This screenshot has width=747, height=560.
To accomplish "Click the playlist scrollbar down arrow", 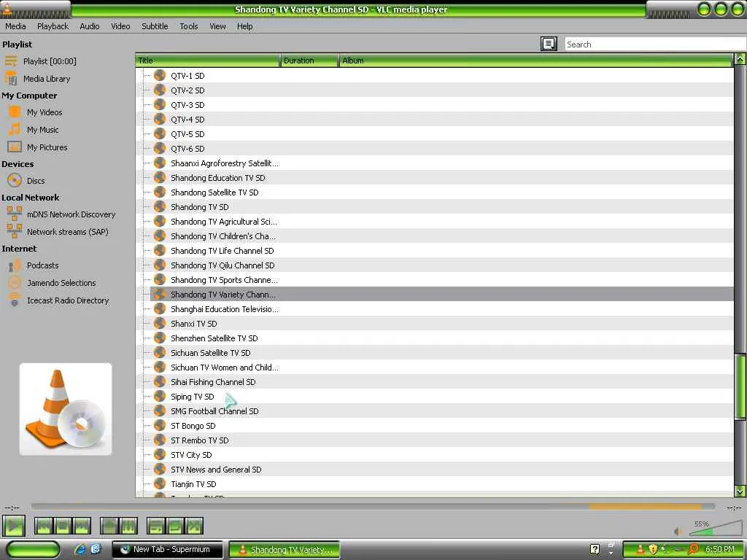I will click(740, 491).
